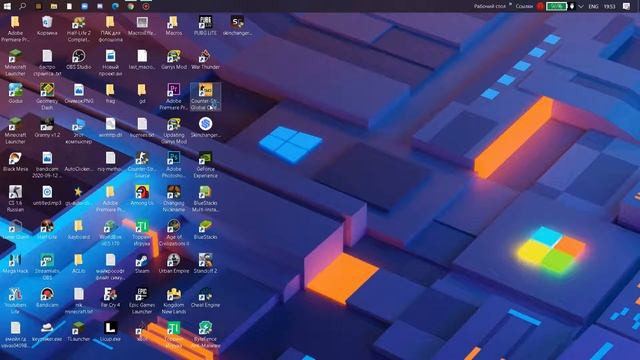Select the Bandicam desktop shortcut
Screen dimensions: 640x360
(47, 297)
